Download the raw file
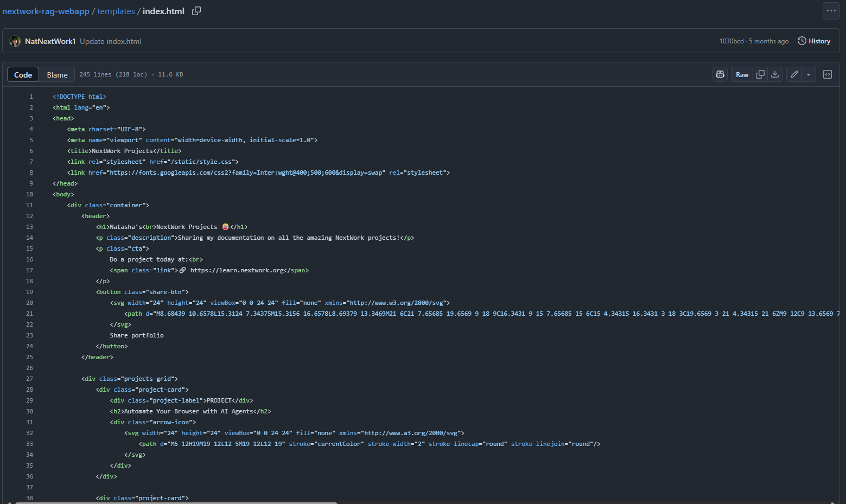The width and height of the screenshot is (846, 504). coord(775,75)
